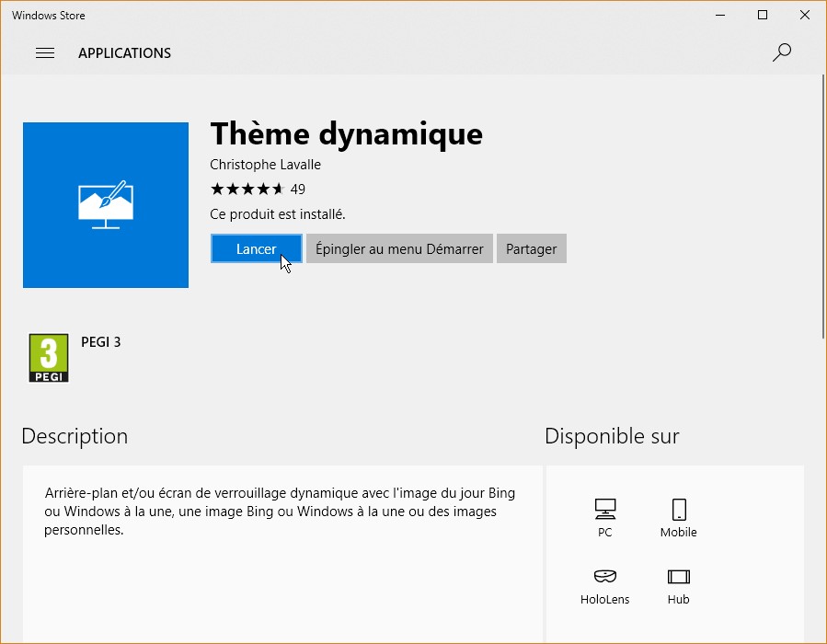Image resolution: width=827 pixels, height=644 pixels.
Task: Go to the APPLICATIONS section header
Action: coord(124,53)
